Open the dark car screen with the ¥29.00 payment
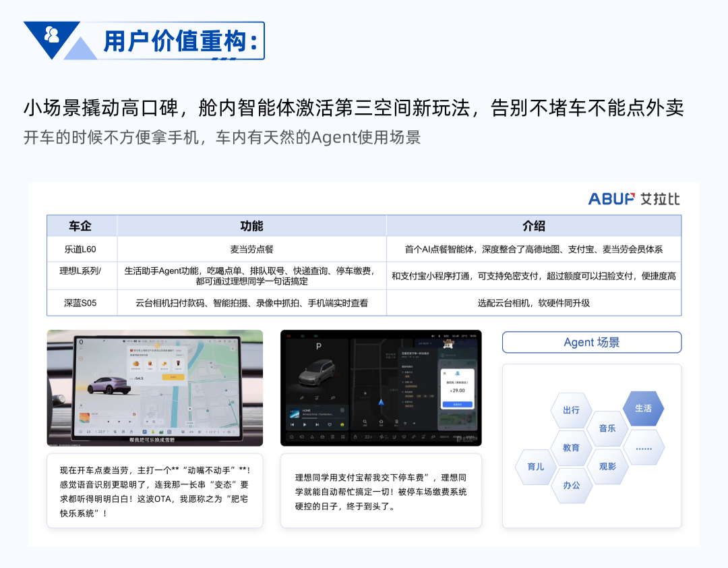This screenshot has height=568, width=728. pyautogui.click(x=381, y=388)
